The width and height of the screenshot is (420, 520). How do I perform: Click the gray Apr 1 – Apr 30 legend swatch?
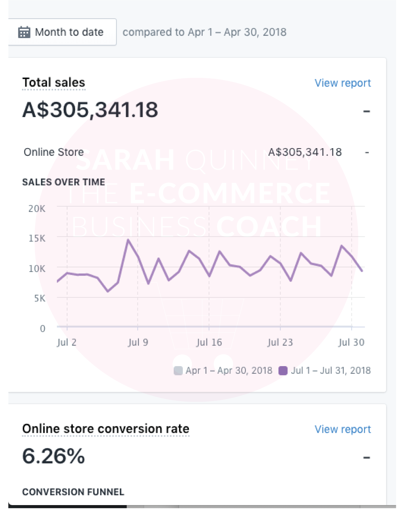(x=178, y=371)
